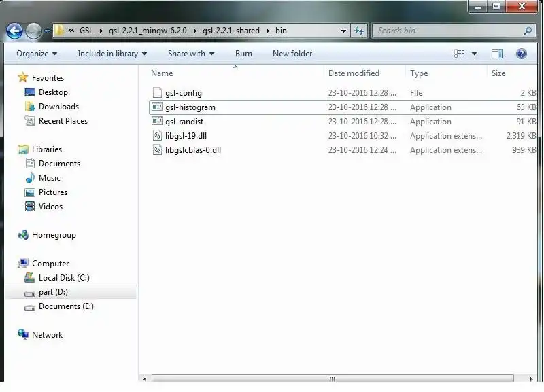
Task: Sort by Type column header
Action: point(419,73)
